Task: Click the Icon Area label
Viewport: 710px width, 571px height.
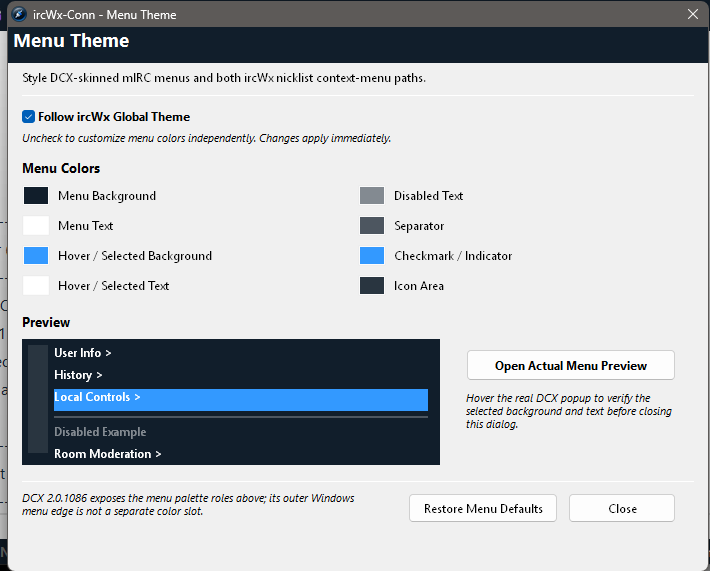Action: pyautogui.click(x=419, y=286)
